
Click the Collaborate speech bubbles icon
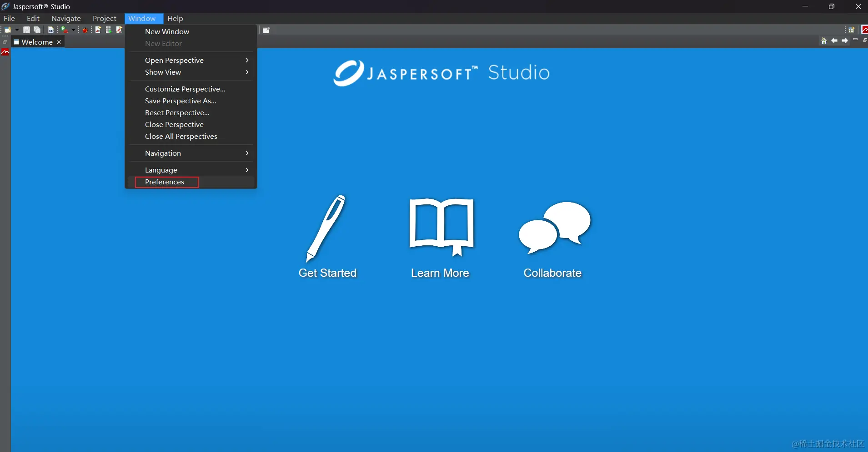(554, 227)
